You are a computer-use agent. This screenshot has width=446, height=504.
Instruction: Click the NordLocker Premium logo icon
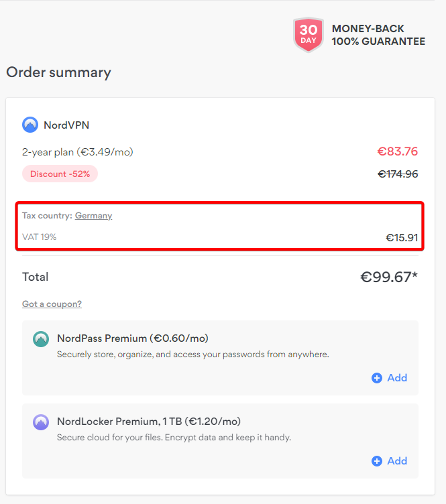[x=41, y=422]
